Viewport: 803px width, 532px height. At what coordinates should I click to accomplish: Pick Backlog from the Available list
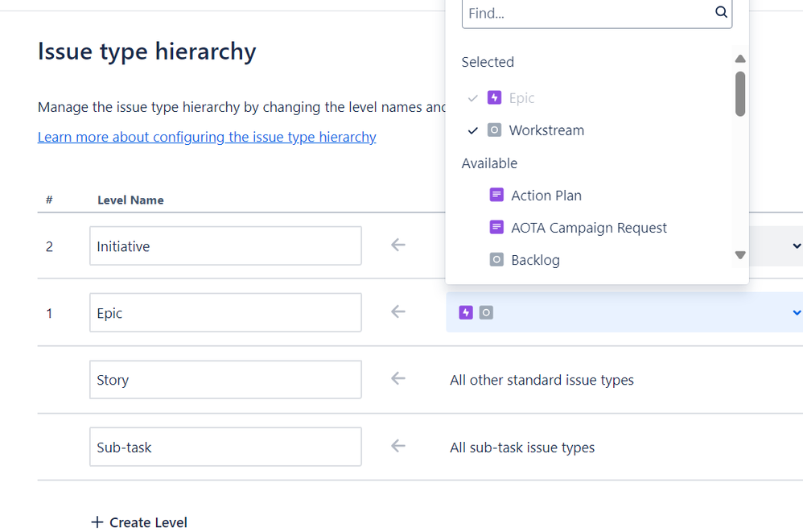535,260
